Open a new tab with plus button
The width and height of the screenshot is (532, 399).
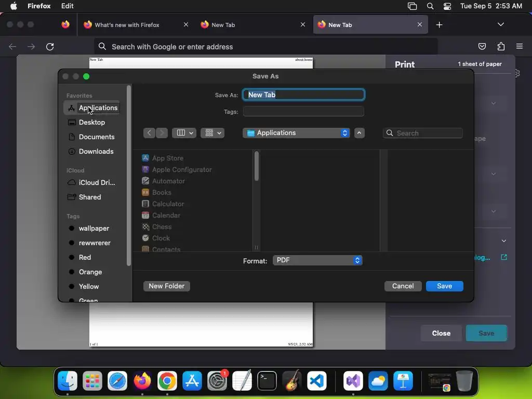(x=440, y=25)
